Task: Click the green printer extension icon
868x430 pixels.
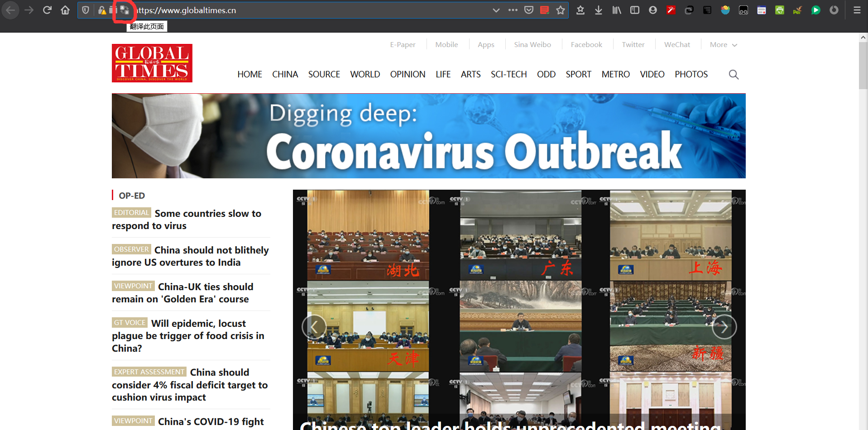Action: 780,10
